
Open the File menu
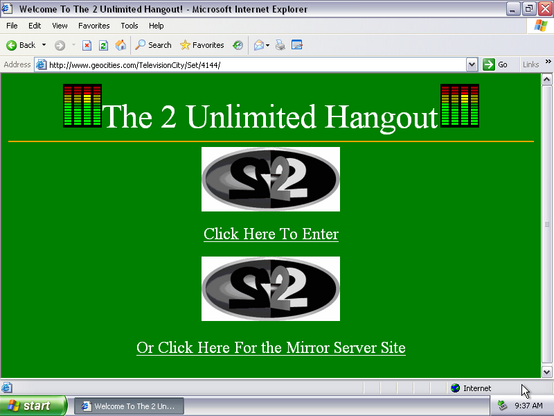[12, 26]
